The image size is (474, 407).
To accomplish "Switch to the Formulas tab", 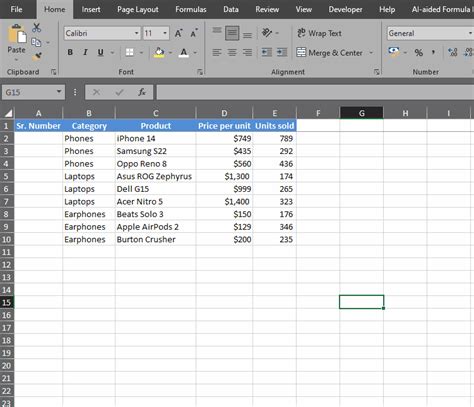I will click(x=191, y=9).
